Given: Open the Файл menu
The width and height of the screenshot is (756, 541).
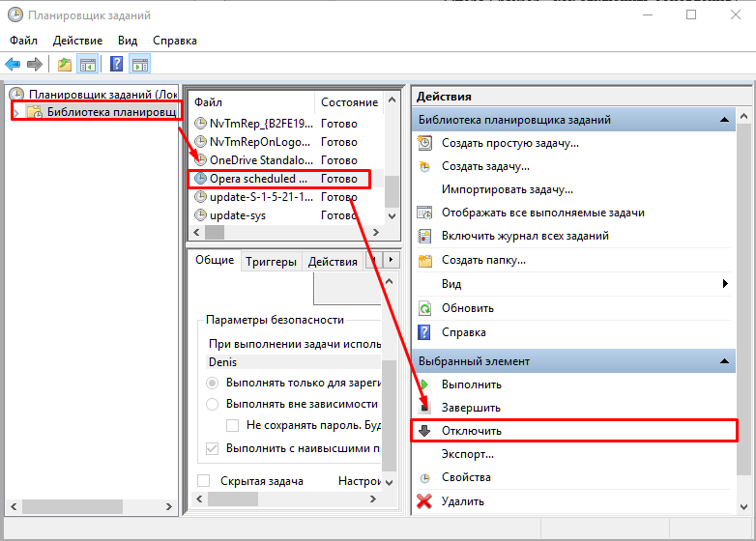Looking at the screenshot, I should (23, 41).
